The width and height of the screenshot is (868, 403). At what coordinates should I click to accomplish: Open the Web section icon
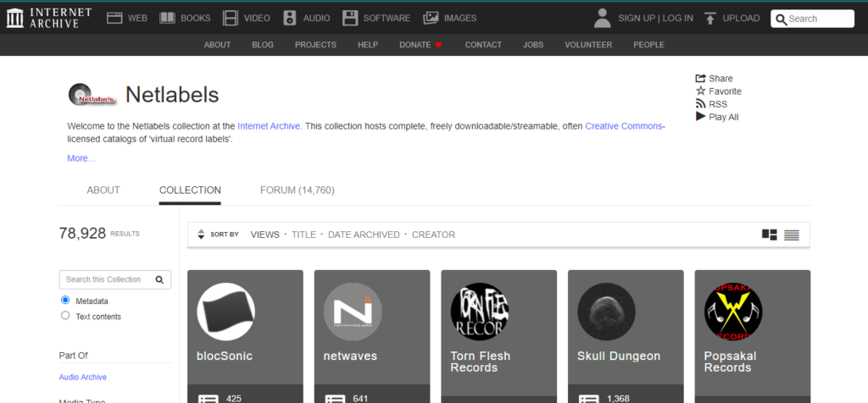click(x=114, y=19)
